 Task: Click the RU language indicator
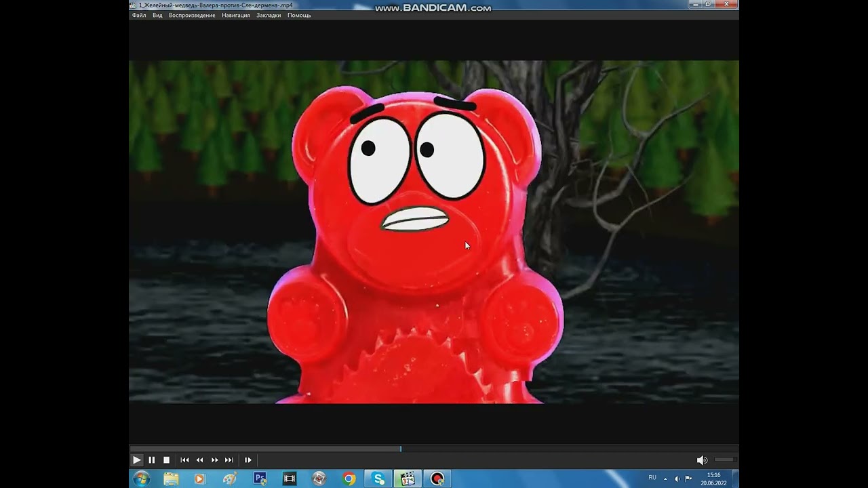point(652,478)
